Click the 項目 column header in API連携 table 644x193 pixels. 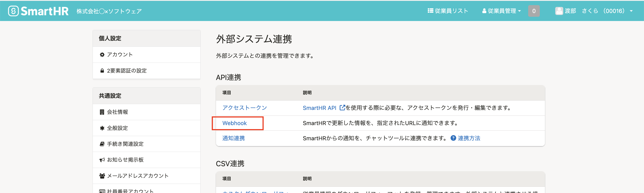click(227, 93)
